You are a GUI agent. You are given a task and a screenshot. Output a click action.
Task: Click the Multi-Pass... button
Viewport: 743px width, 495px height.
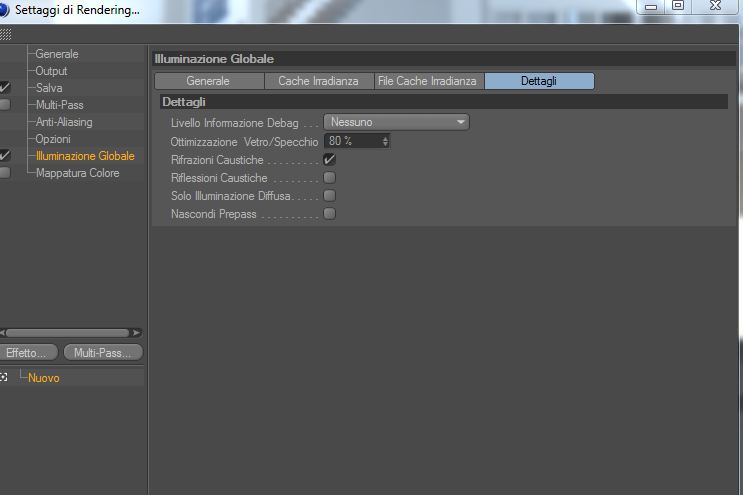tap(103, 352)
